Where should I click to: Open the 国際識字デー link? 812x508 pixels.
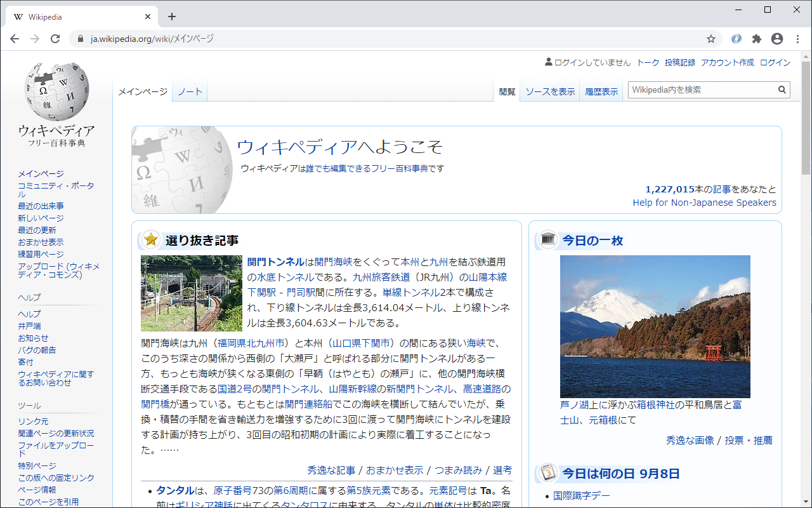582,495
